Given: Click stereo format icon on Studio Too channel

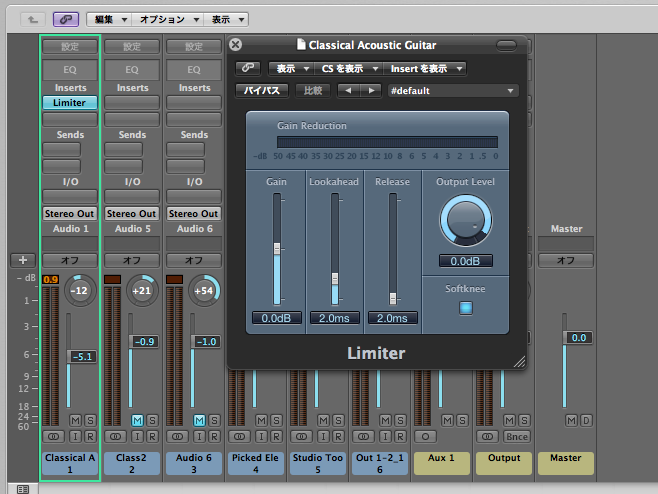Looking at the screenshot, I should coord(302,436).
